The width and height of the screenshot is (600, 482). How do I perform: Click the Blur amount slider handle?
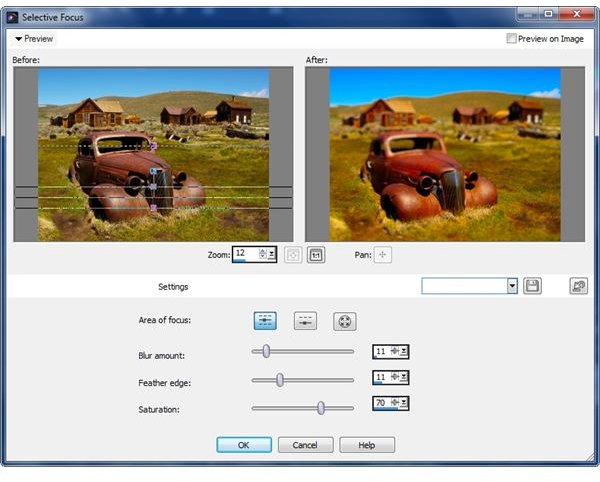point(266,351)
